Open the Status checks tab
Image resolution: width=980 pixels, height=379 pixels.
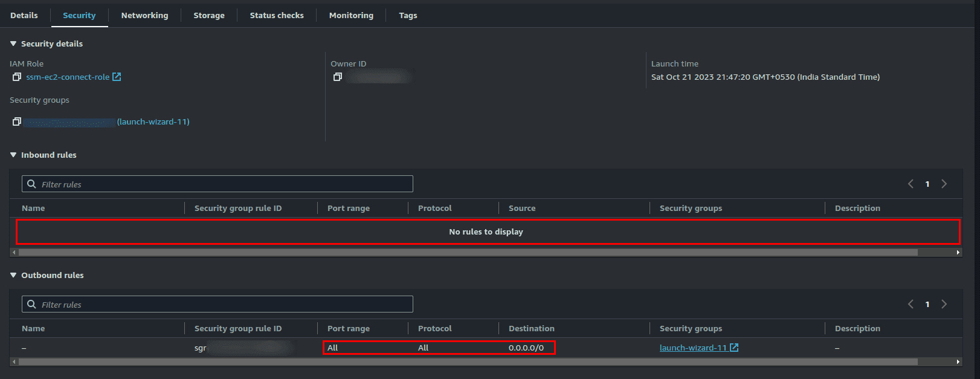pos(277,15)
